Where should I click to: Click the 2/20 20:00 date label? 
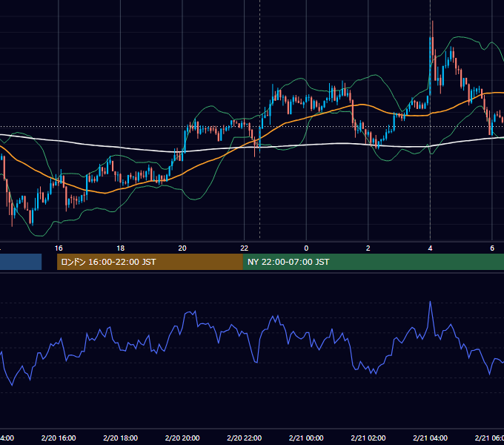tap(182, 438)
